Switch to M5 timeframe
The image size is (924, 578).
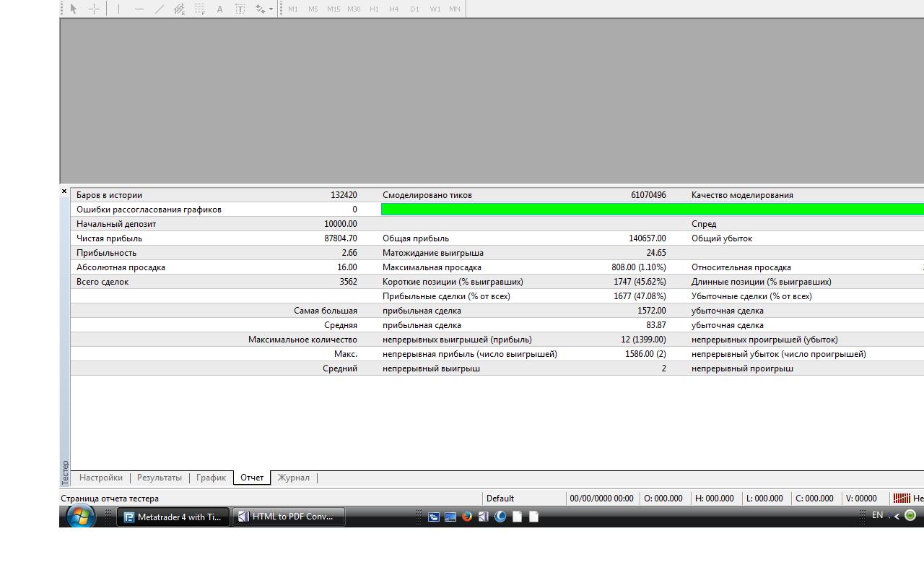coord(313,9)
